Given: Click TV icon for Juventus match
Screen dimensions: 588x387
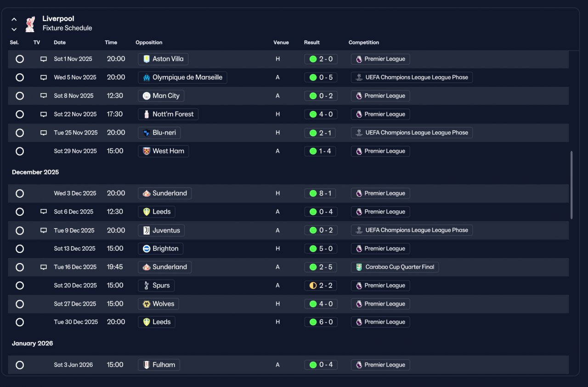Looking at the screenshot, I should 44,230.
